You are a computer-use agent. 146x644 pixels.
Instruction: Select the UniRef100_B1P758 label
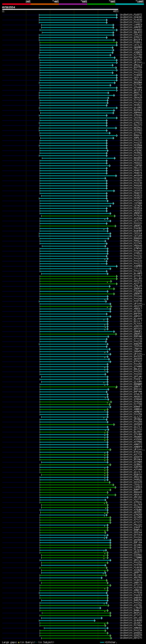point(131,58)
